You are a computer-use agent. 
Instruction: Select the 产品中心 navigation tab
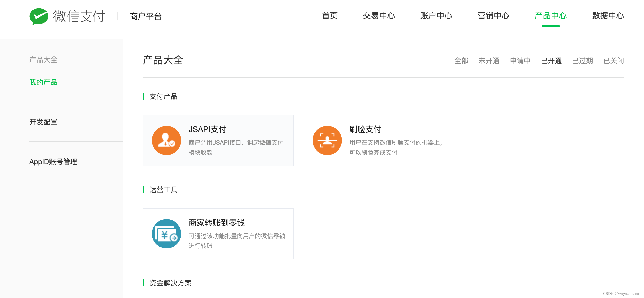(551, 16)
